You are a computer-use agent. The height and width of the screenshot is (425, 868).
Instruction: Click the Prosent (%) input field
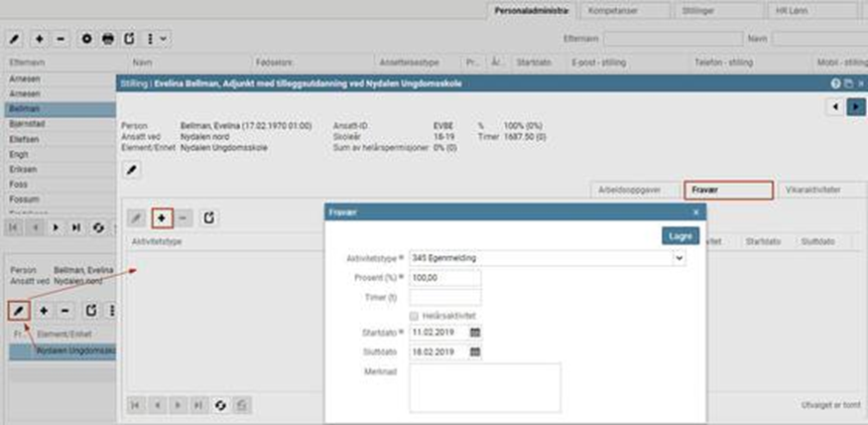pos(444,278)
